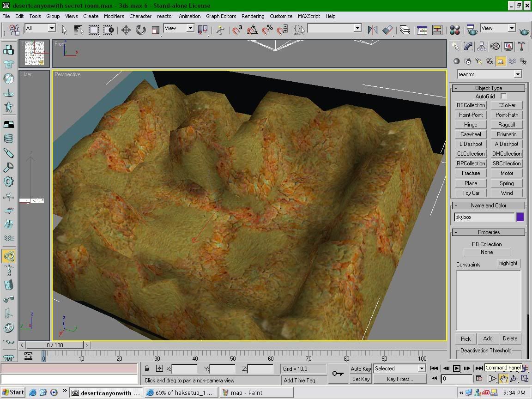This screenshot has height=399, width=532.
Task: Toggle Key Mode beside the frame field
Action: point(434,378)
